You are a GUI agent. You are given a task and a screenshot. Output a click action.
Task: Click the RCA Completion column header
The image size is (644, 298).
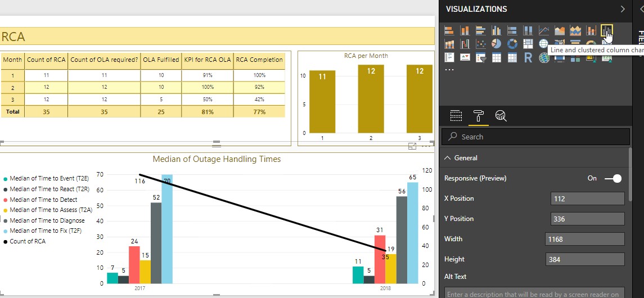click(259, 60)
